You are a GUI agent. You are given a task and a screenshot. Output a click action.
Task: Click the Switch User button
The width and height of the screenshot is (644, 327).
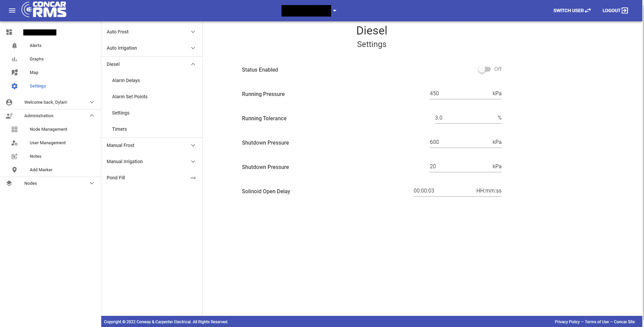pos(572,10)
